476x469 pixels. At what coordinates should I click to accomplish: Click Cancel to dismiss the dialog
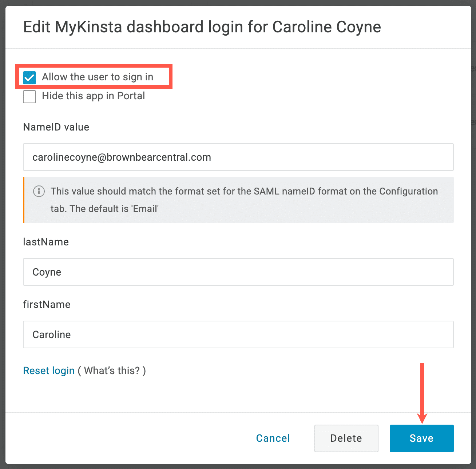click(x=273, y=438)
